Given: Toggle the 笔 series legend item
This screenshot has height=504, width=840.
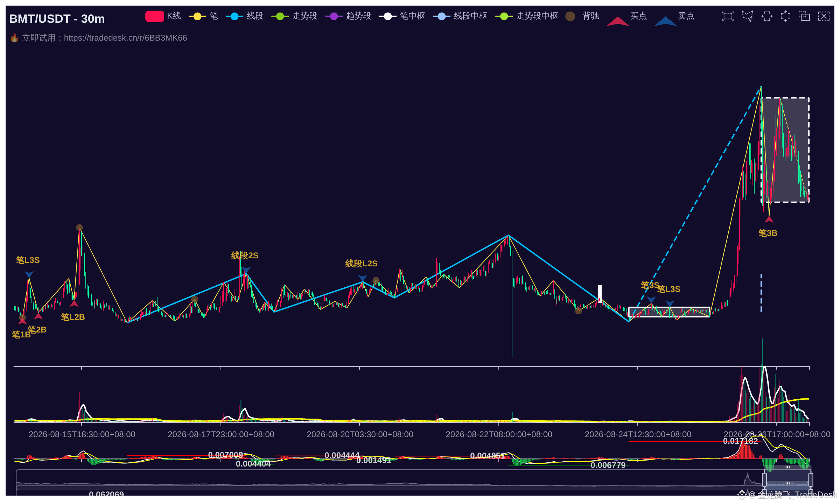Looking at the screenshot, I should click(x=203, y=16).
